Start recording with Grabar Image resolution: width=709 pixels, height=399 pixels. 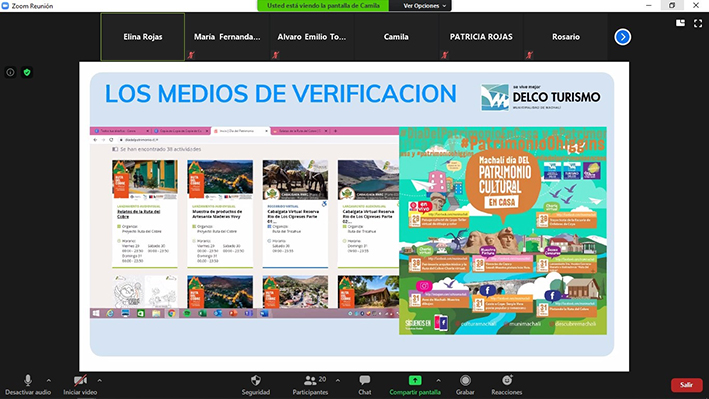(465, 385)
